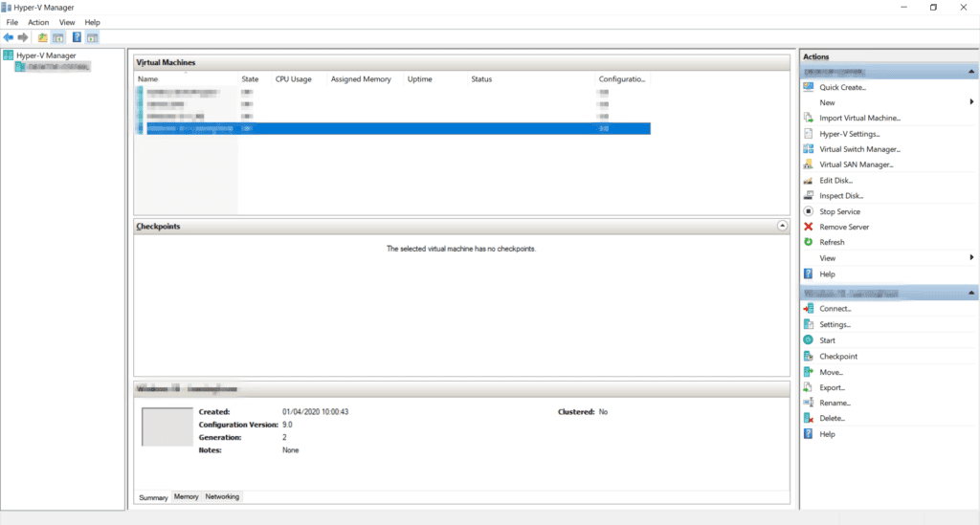Toggle the Show/Hide Action Pane toolbar button
This screenshot has width=980, height=525.
(x=93, y=37)
